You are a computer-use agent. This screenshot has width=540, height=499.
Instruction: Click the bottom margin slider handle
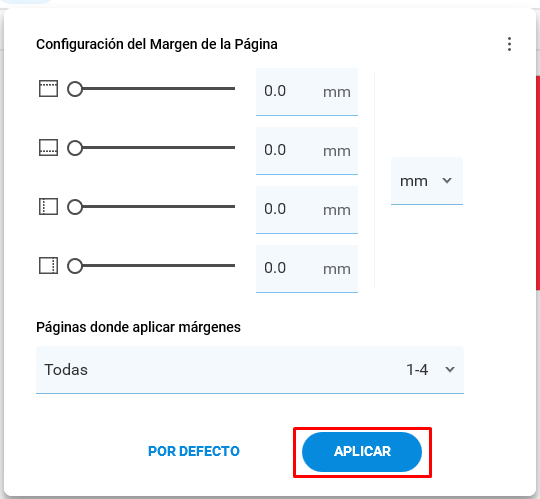(x=75, y=148)
